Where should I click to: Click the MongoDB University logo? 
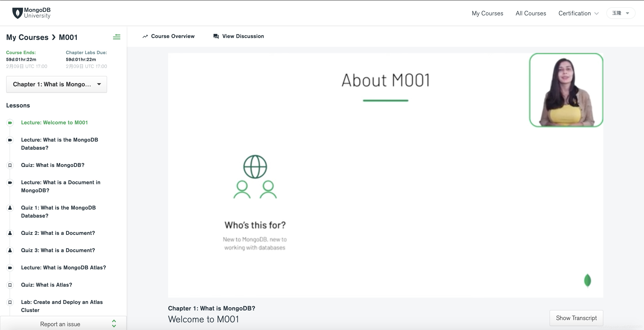[x=31, y=13]
